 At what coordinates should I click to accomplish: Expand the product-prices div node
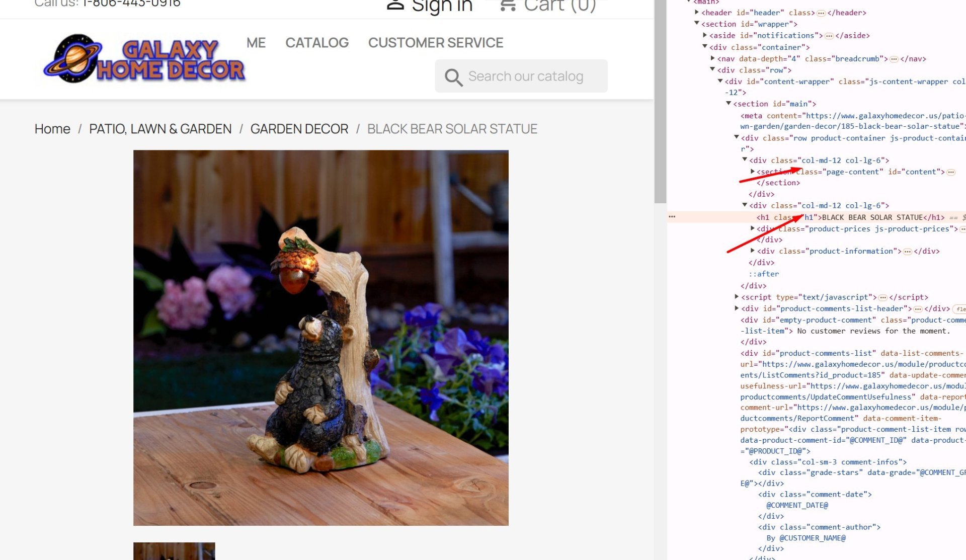(x=752, y=228)
